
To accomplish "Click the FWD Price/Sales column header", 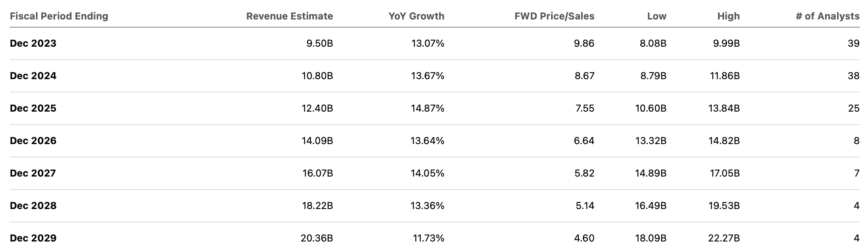I will (x=554, y=16).
